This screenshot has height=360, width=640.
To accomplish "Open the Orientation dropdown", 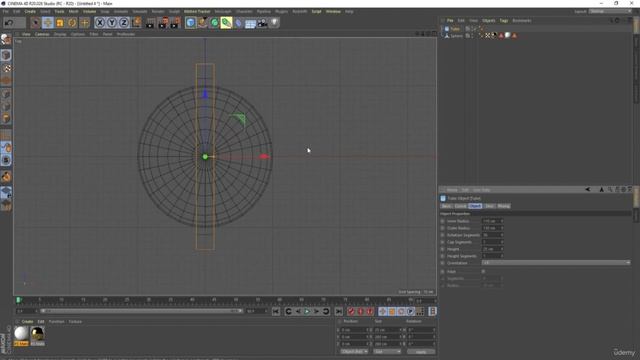I will tap(556, 263).
